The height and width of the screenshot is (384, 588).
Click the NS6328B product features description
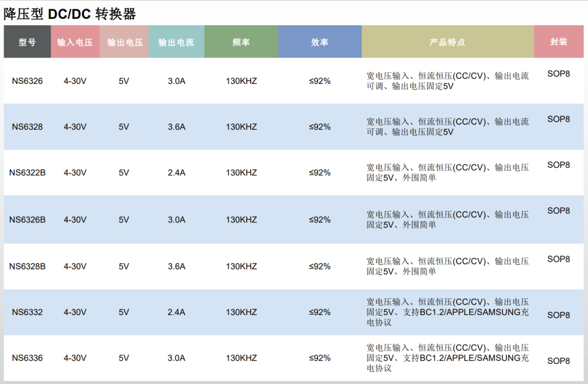[448, 266]
